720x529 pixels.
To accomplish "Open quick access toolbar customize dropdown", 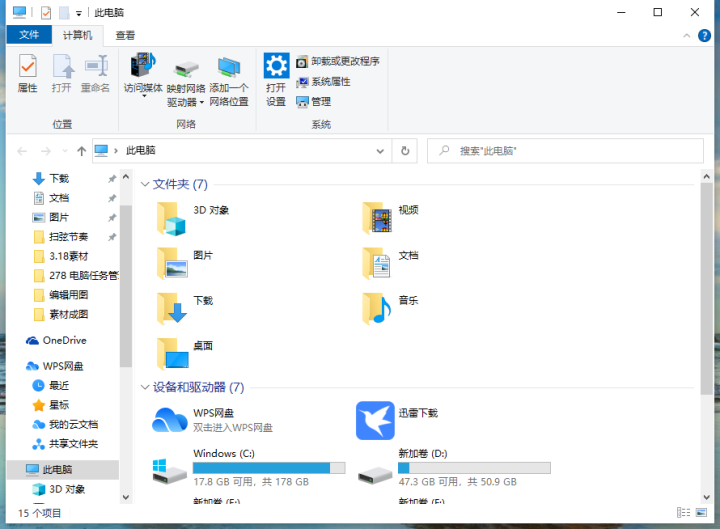I will click(79, 13).
